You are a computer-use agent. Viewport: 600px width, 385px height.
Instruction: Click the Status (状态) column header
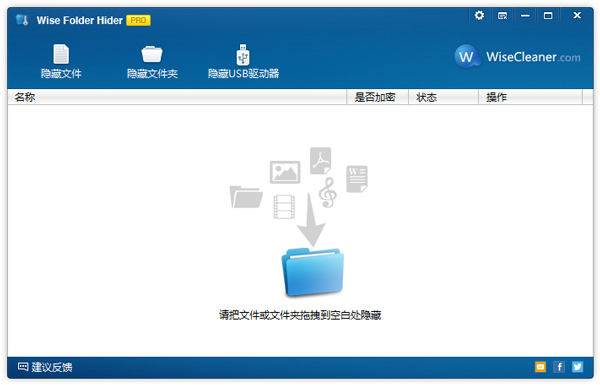coord(443,97)
